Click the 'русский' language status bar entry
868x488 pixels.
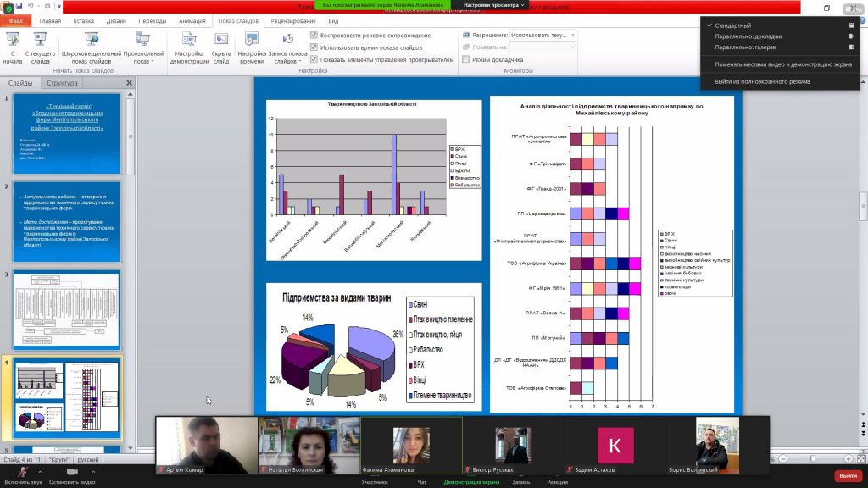click(88, 460)
